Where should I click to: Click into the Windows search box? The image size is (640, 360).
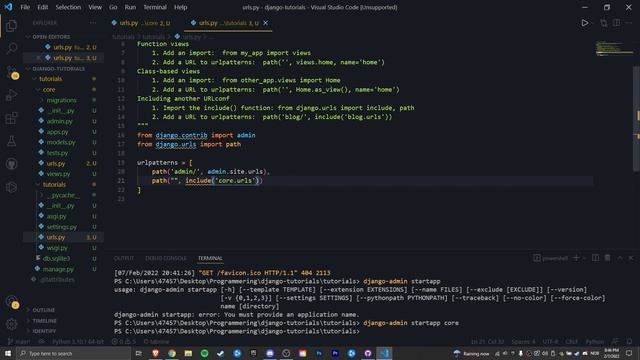73,353
